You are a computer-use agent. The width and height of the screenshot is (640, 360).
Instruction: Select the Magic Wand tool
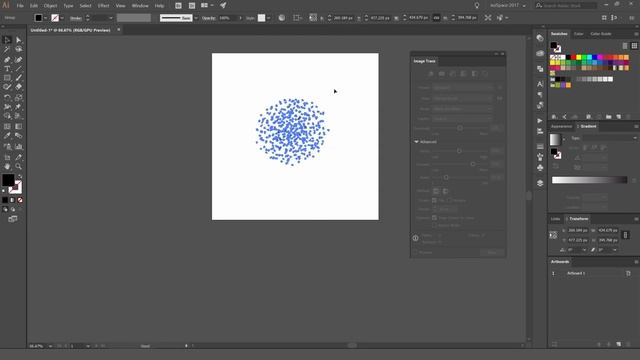(7, 49)
